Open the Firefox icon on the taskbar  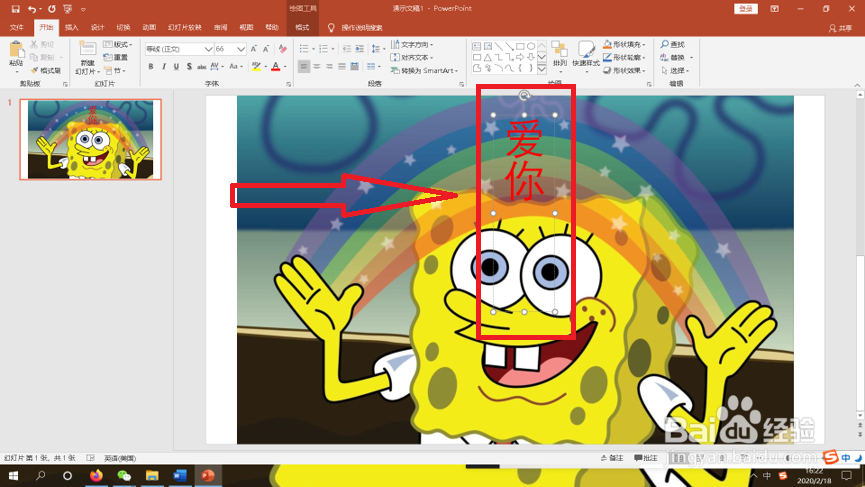click(x=96, y=475)
